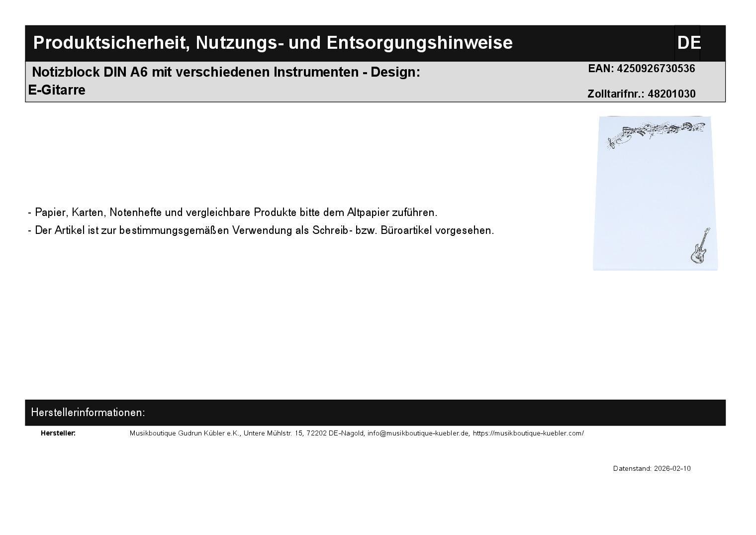Click the E-Gitarre design name
The image size is (756, 535).
57,90
